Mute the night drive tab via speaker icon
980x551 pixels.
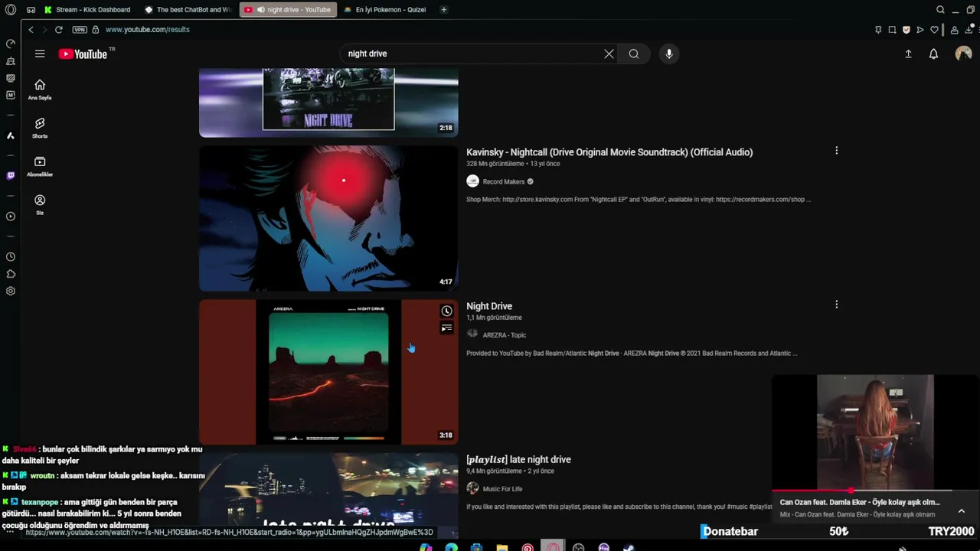tap(260, 9)
